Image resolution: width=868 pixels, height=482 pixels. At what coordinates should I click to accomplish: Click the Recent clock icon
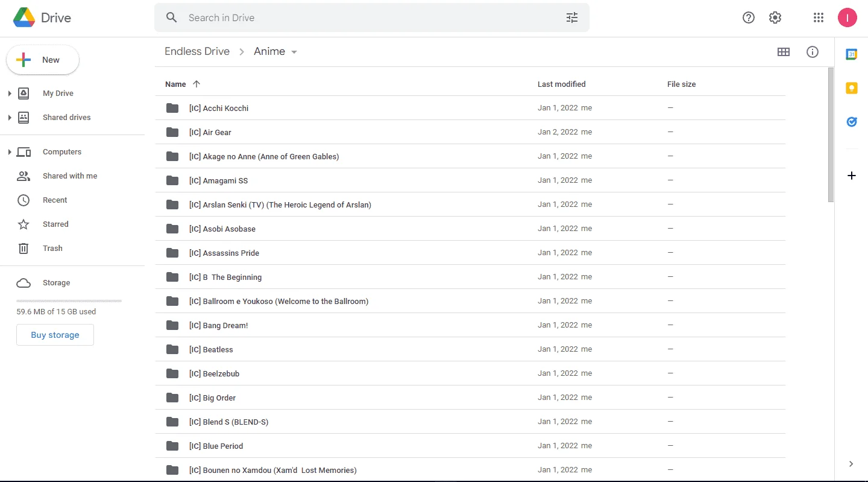pyautogui.click(x=24, y=200)
